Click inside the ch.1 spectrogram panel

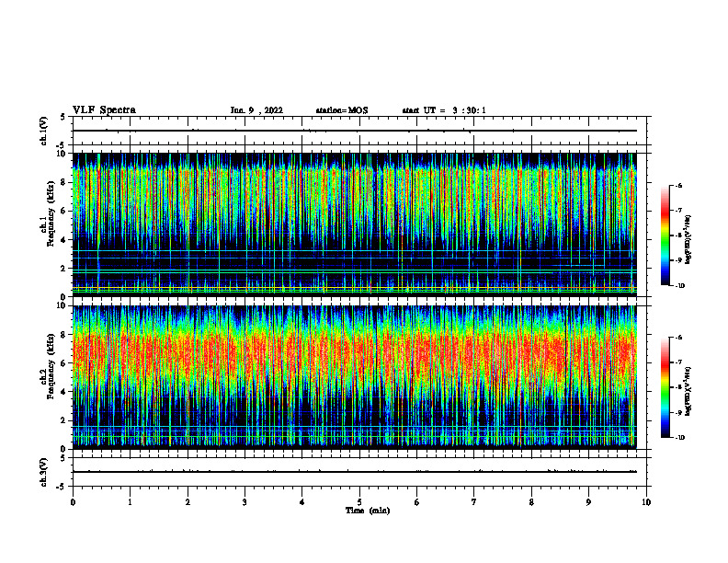354,224
